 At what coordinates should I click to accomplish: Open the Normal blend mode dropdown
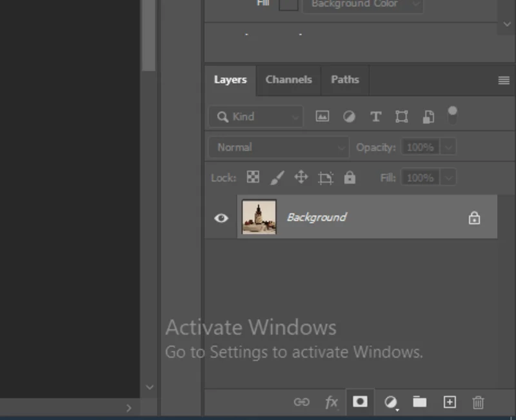pos(277,147)
